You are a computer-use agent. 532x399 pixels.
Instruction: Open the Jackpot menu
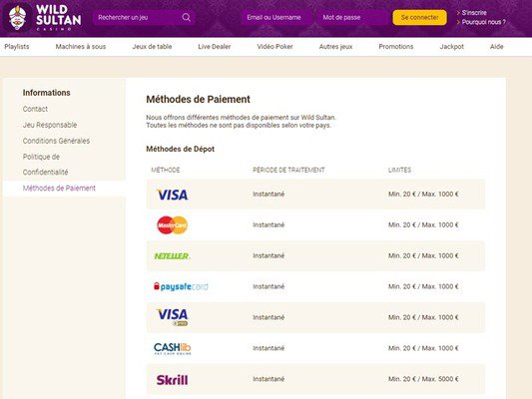[451, 47]
